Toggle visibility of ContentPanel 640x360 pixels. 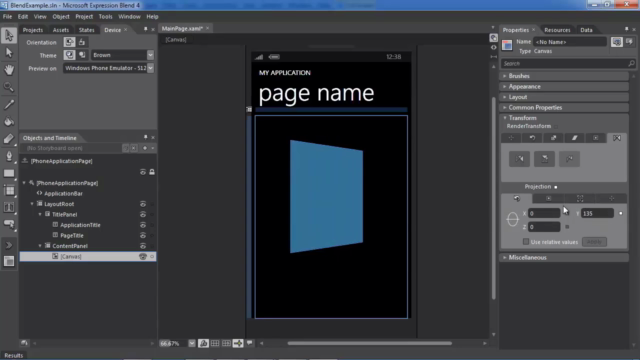(143, 246)
